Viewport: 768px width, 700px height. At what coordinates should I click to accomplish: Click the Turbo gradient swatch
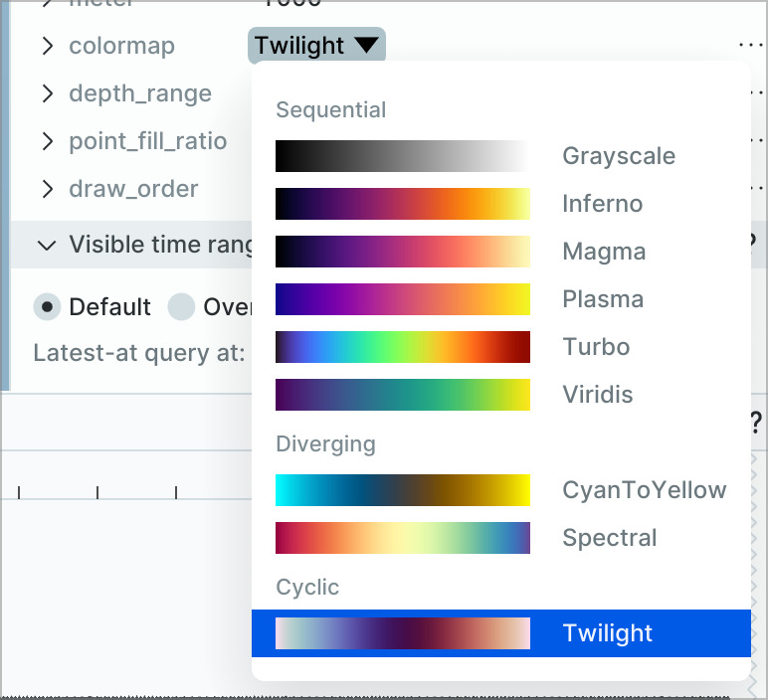tap(403, 347)
